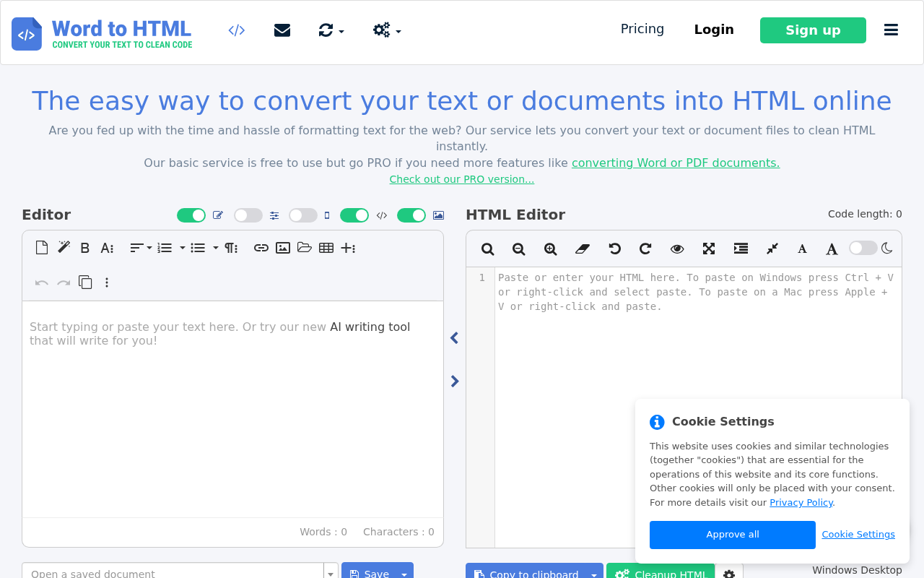Click the envelope mail icon in the header

click(x=282, y=30)
